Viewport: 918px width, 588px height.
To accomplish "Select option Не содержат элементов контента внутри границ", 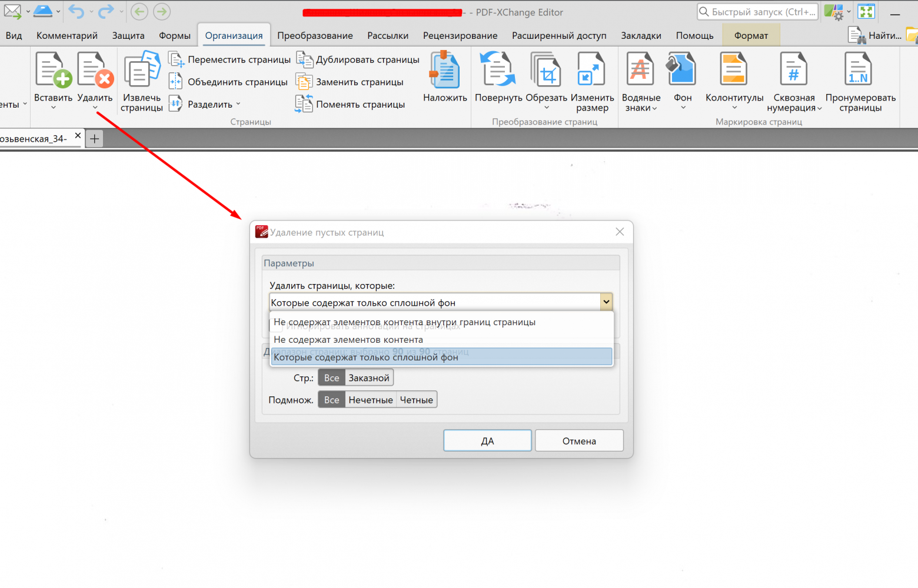I will pos(441,322).
